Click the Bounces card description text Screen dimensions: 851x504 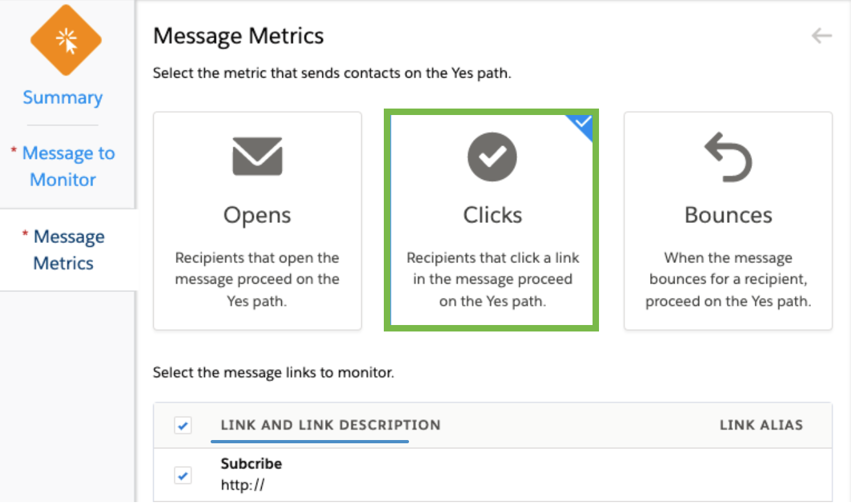click(728, 279)
